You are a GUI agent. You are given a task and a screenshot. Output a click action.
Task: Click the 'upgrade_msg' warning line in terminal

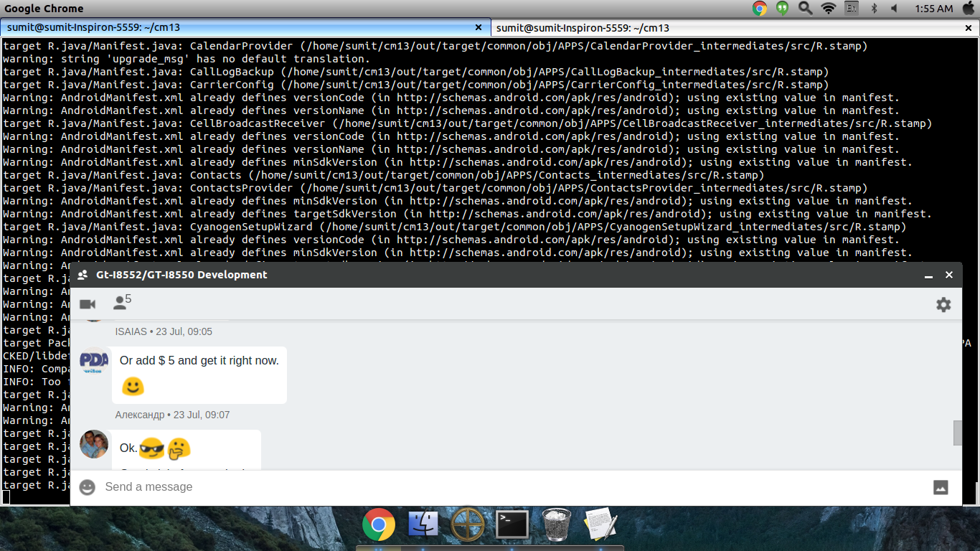pos(187,59)
